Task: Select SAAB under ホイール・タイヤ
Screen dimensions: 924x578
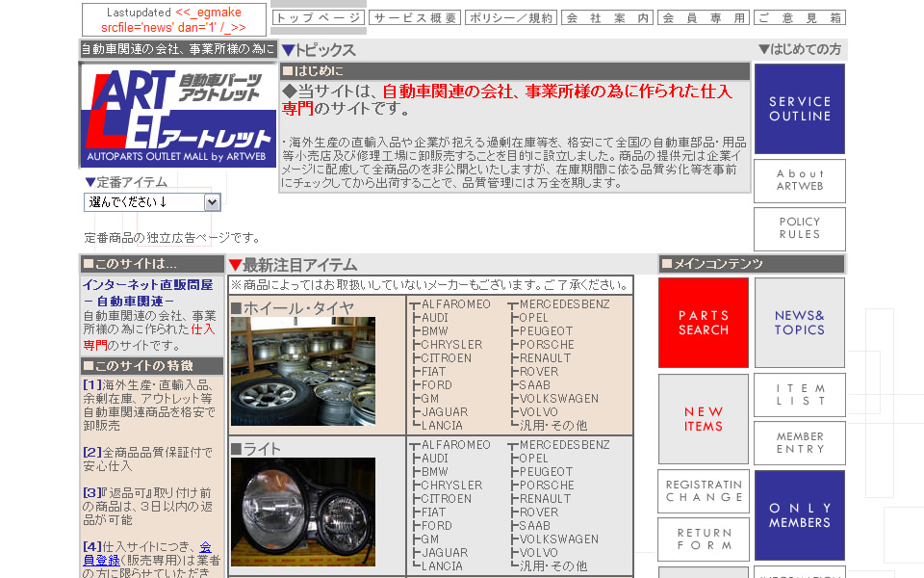Action: tap(534, 385)
